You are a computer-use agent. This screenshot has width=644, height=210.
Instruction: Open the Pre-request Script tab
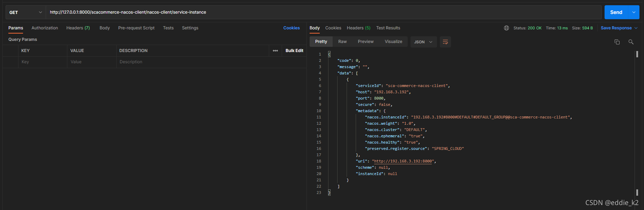(x=136, y=28)
